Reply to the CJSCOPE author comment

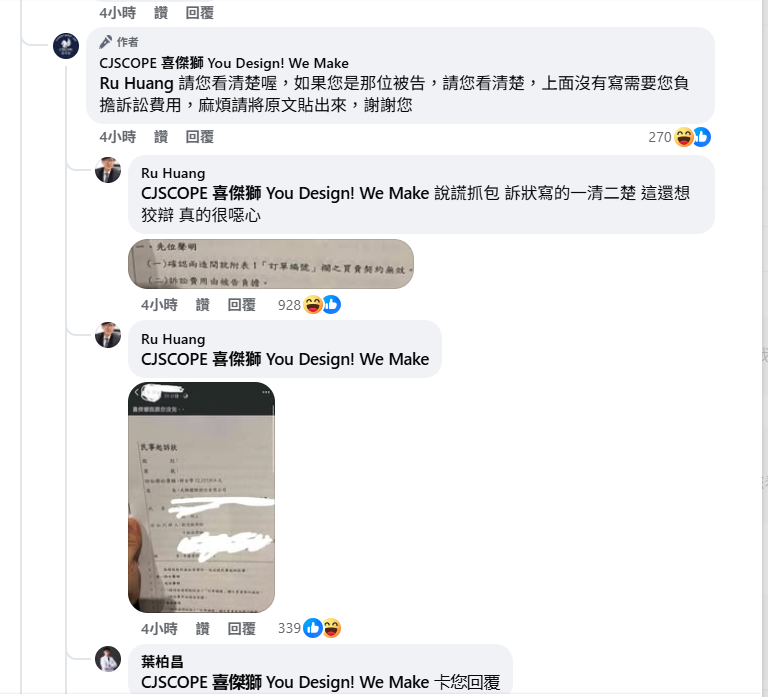(x=199, y=137)
